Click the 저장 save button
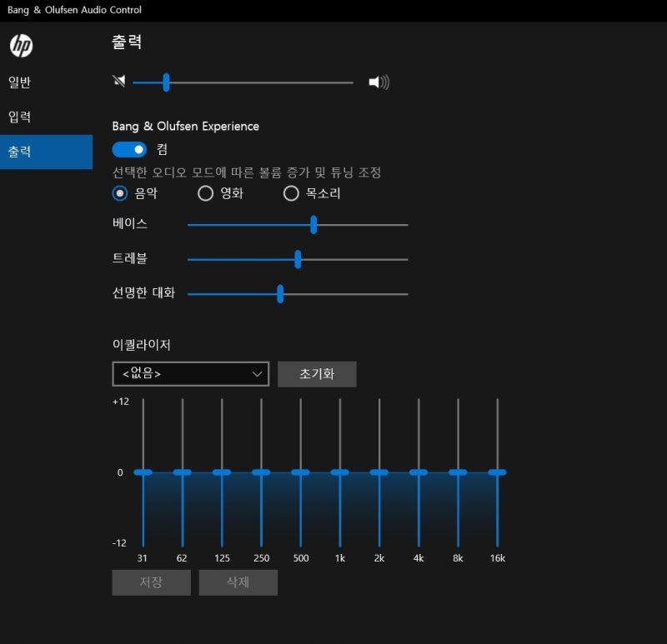The image size is (667, 644). [152, 582]
